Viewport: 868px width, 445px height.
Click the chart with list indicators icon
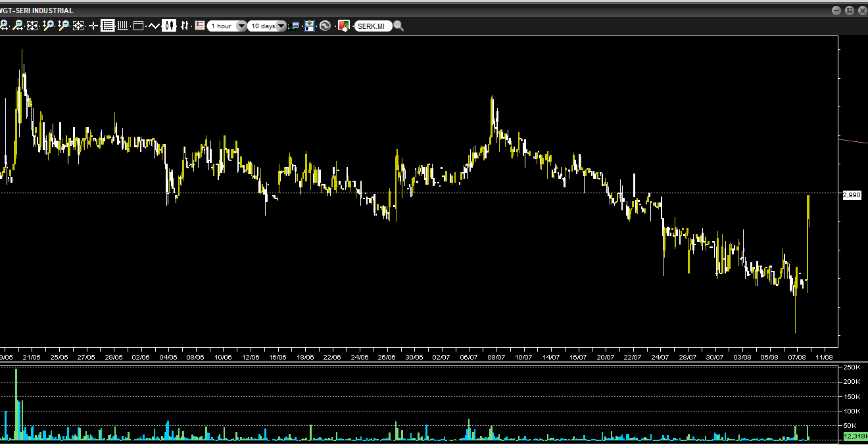295,26
